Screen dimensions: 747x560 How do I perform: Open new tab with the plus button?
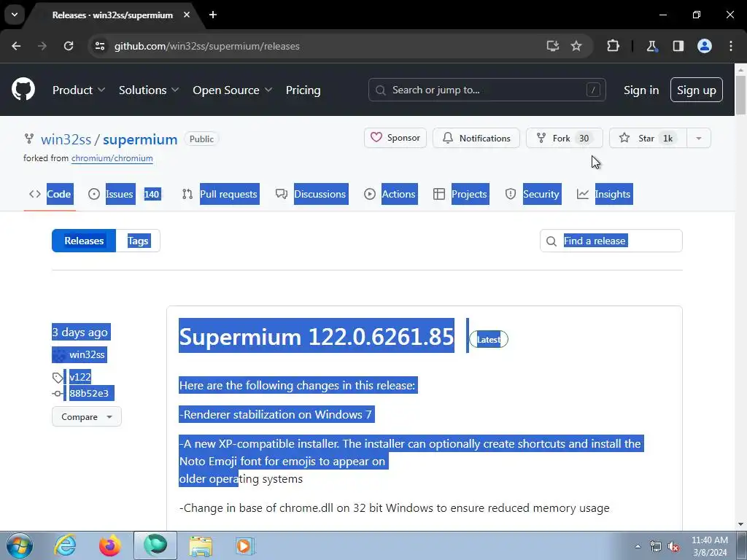213,15
